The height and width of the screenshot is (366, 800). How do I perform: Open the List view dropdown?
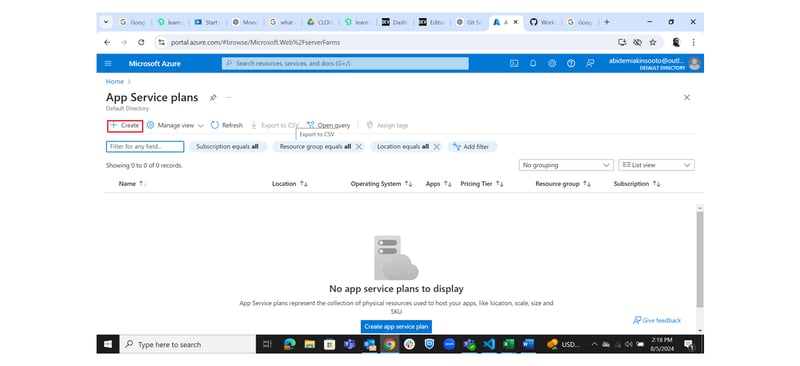tap(656, 165)
